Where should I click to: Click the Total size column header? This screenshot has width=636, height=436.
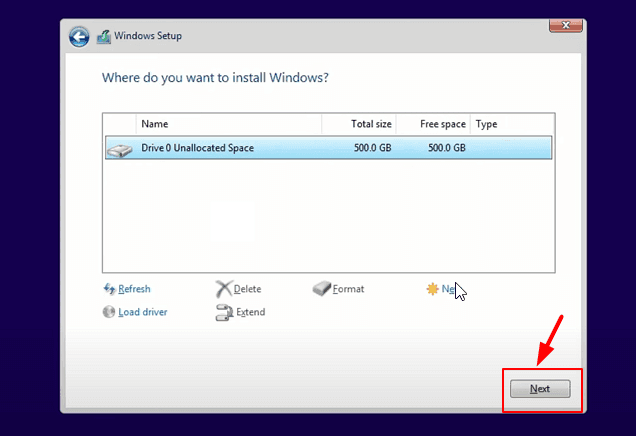[359, 124]
